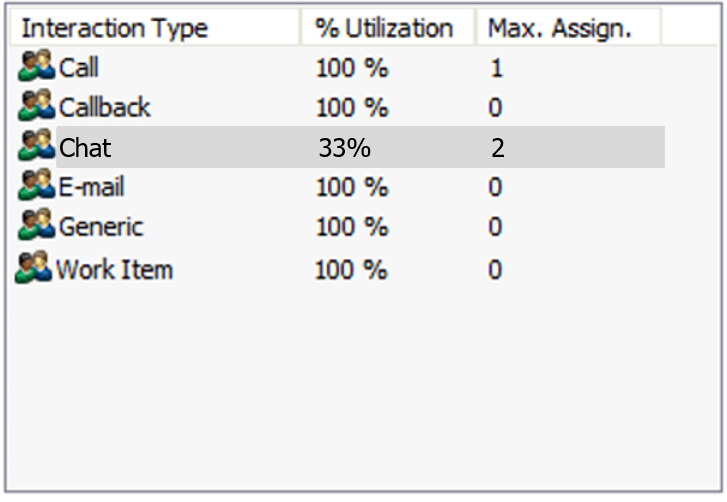Click the Callback row's max assign value
The height and width of the screenshot is (502, 727).
pos(495,107)
